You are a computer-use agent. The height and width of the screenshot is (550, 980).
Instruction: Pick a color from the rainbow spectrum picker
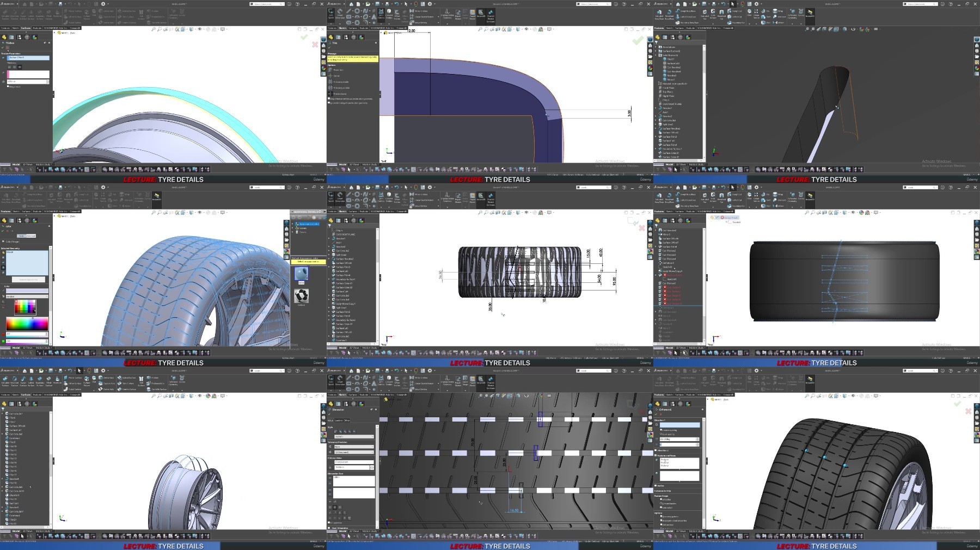27,324
